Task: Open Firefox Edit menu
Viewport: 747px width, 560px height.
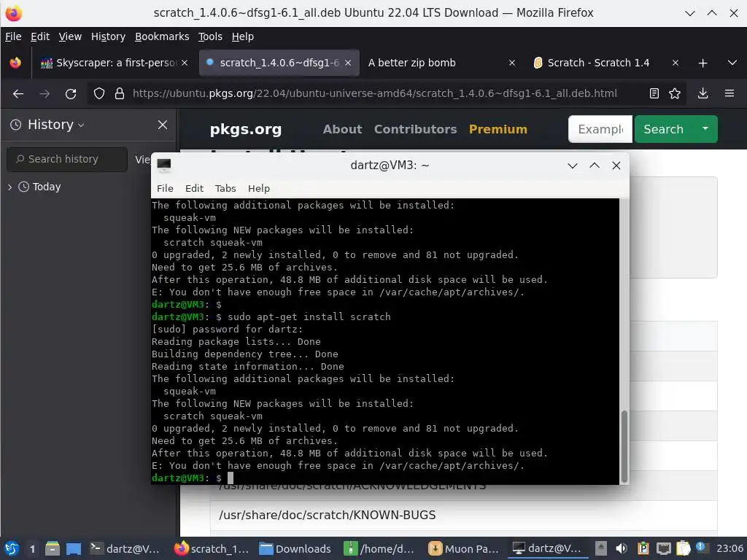Action: pyautogui.click(x=40, y=36)
